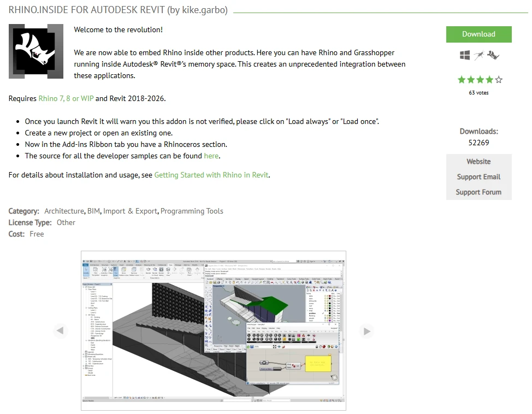Click the "RHINO.INSIDE FOR AUTODESK REVIT" heading
The height and width of the screenshot is (414, 532).
click(86, 10)
